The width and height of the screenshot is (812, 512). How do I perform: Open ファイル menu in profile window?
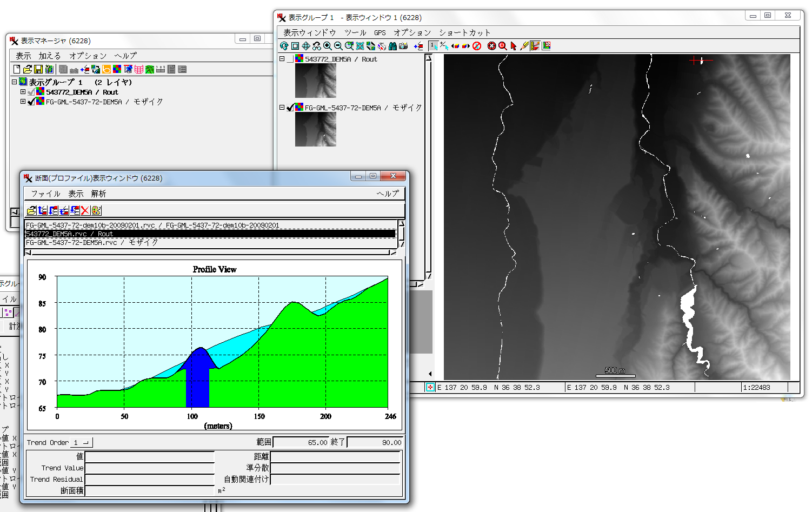coord(45,194)
